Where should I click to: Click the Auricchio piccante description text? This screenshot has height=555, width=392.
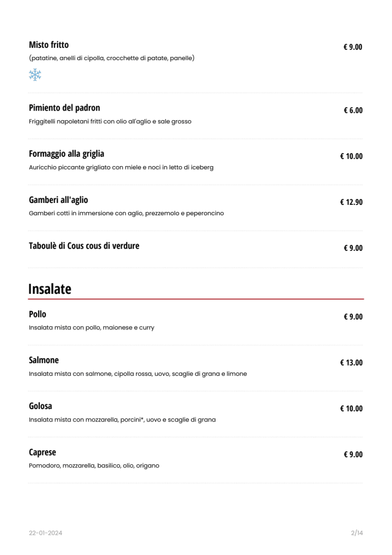121,167
